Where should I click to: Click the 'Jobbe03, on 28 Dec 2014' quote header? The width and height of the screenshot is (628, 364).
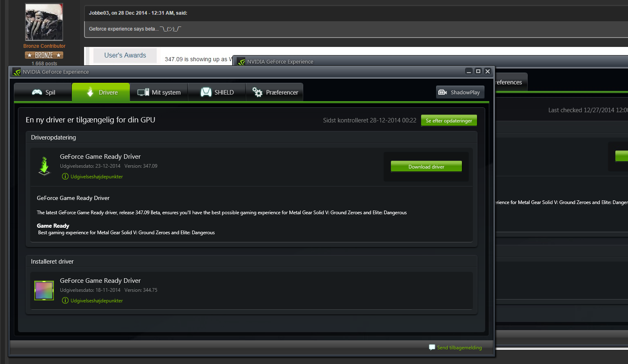138,13
